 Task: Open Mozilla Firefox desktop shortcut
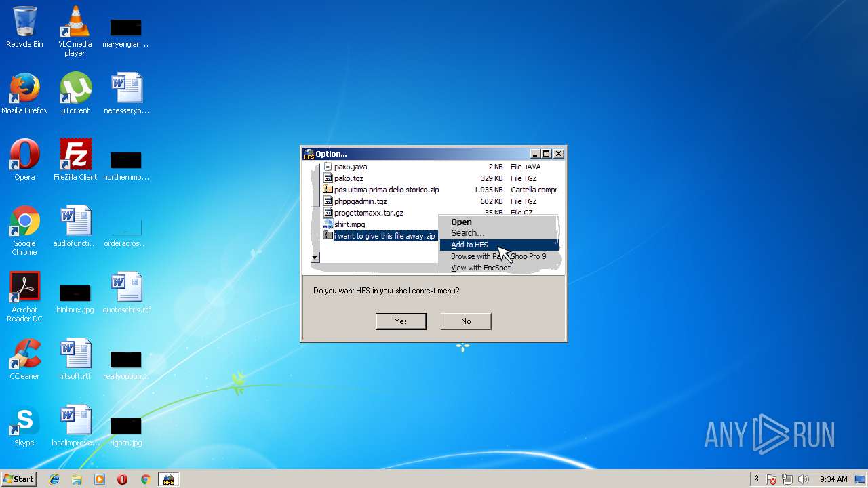[x=24, y=93]
